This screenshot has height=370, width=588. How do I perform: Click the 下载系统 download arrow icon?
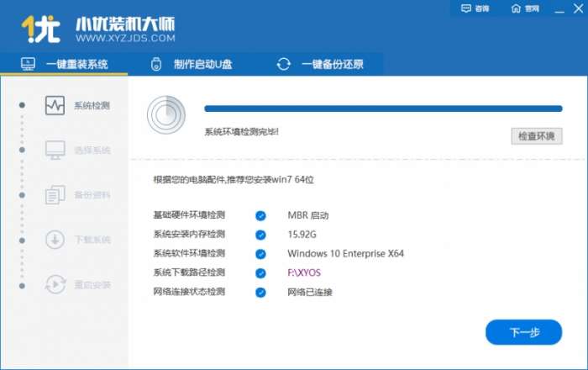[x=55, y=240]
